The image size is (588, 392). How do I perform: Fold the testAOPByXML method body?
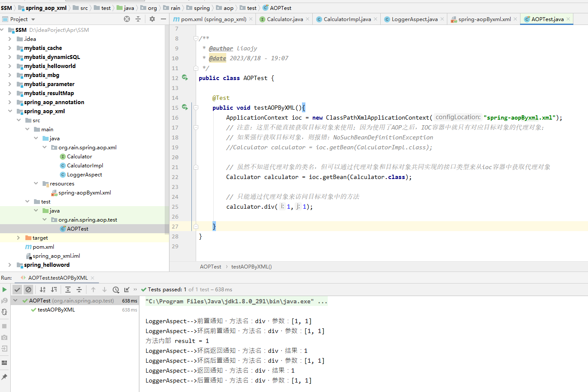click(x=196, y=108)
